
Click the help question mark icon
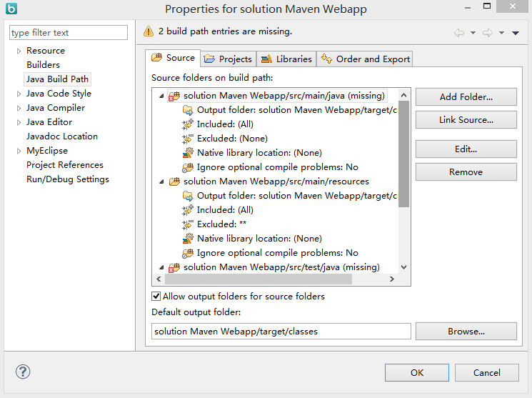tap(23, 372)
